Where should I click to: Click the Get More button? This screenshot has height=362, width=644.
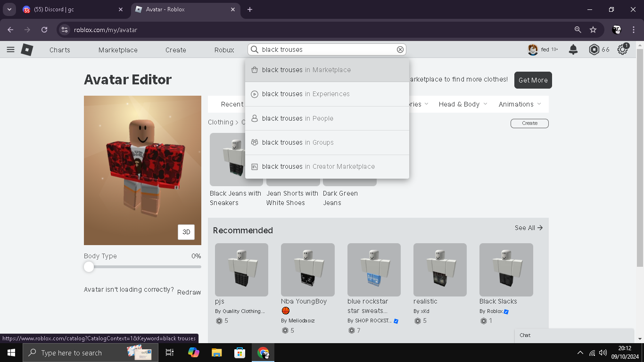[533, 80]
